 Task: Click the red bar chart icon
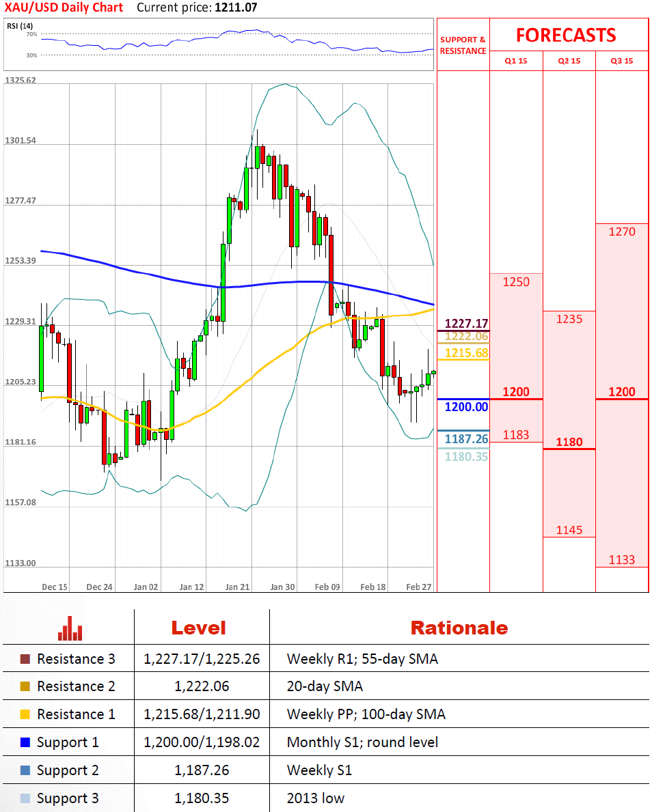point(70,628)
